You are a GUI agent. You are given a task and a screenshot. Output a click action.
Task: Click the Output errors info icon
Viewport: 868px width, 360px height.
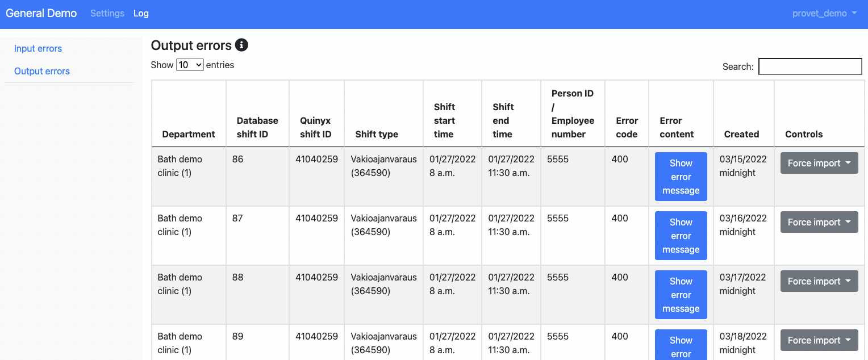point(241,45)
